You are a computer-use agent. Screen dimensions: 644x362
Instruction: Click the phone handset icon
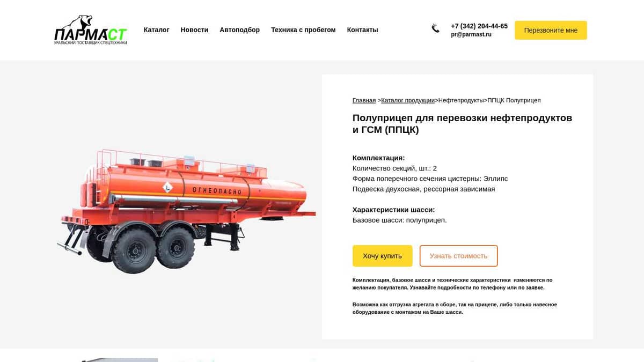[x=435, y=28]
